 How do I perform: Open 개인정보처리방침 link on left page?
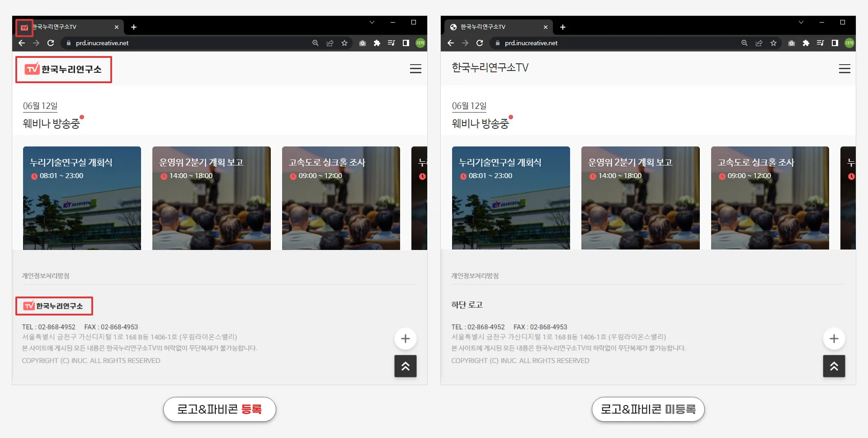click(46, 276)
